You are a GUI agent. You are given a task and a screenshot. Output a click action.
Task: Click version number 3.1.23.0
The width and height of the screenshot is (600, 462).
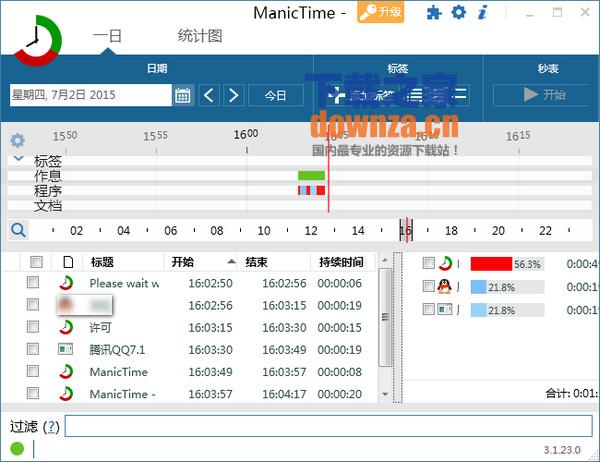[x=562, y=450]
